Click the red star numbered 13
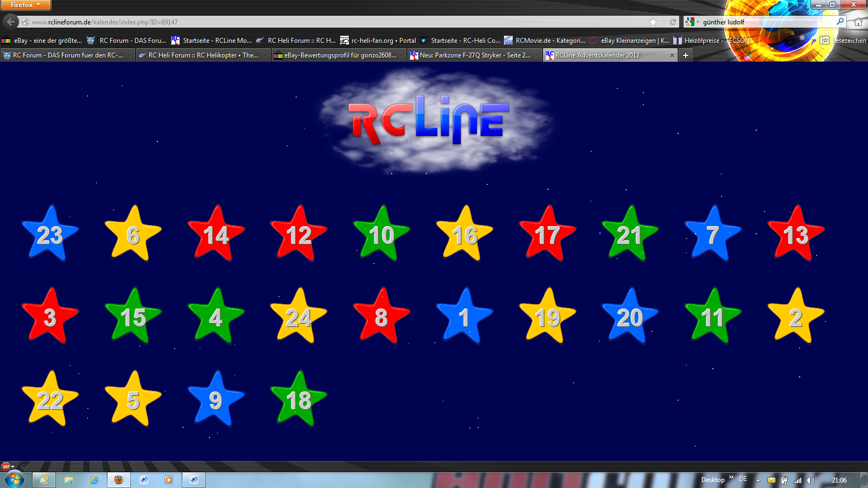 click(796, 235)
